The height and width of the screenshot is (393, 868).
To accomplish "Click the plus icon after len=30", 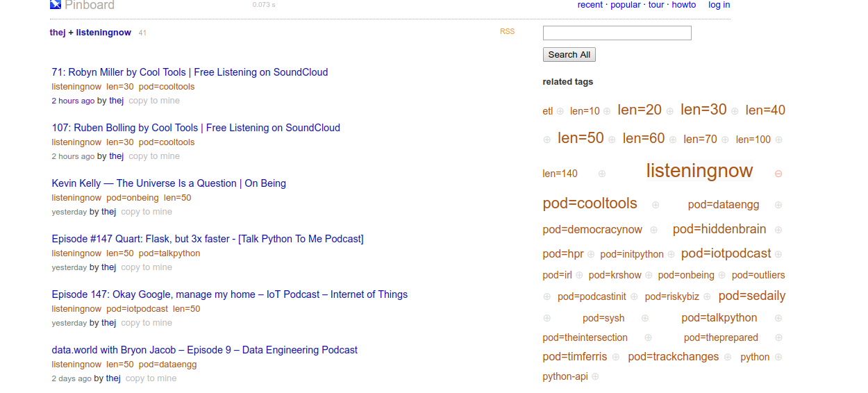I will click(735, 111).
